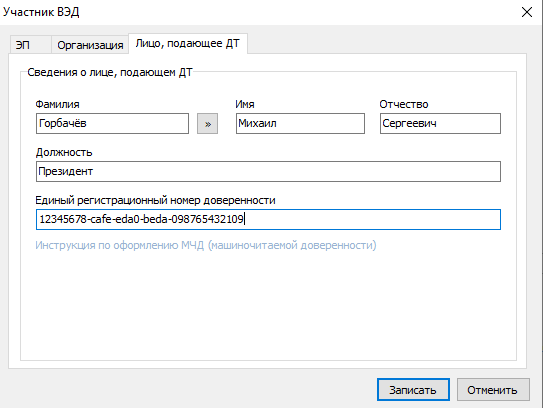The image size is (543, 408).
Task: Click the доверенности registration number field
Action: click(268, 219)
